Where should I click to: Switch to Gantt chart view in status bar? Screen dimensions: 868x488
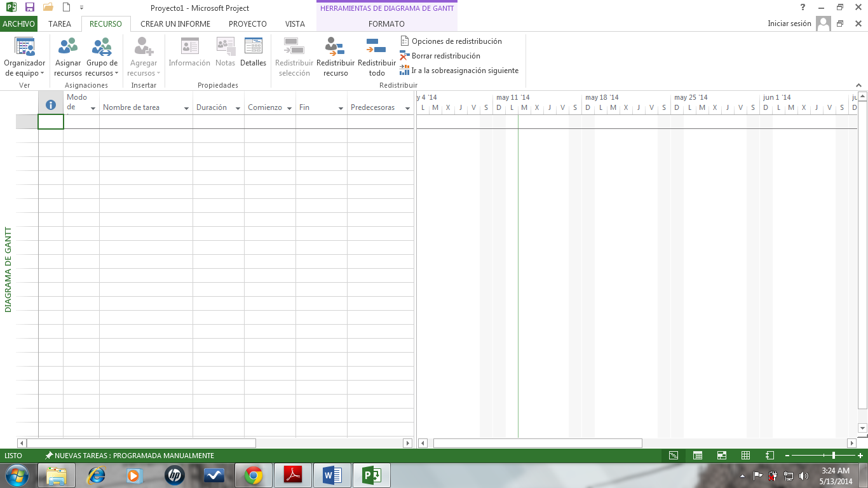pyautogui.click(x=674, y=456)
